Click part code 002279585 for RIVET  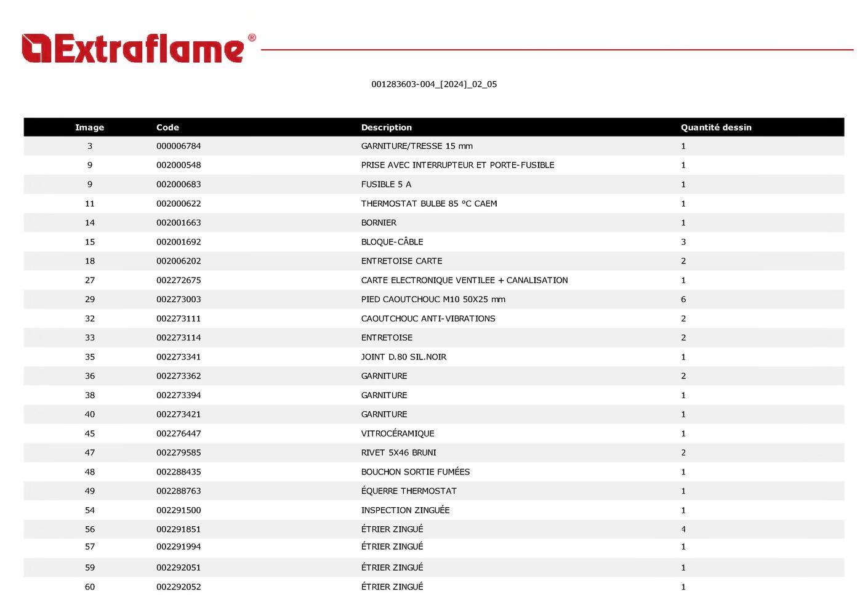[x=179, y=453]
